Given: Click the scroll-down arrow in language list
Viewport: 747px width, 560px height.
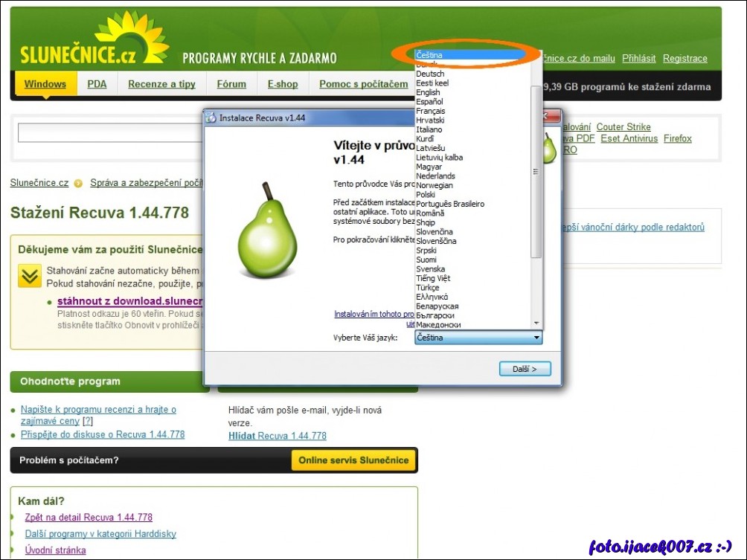Looking at the screenshot, I should (536, 323).
